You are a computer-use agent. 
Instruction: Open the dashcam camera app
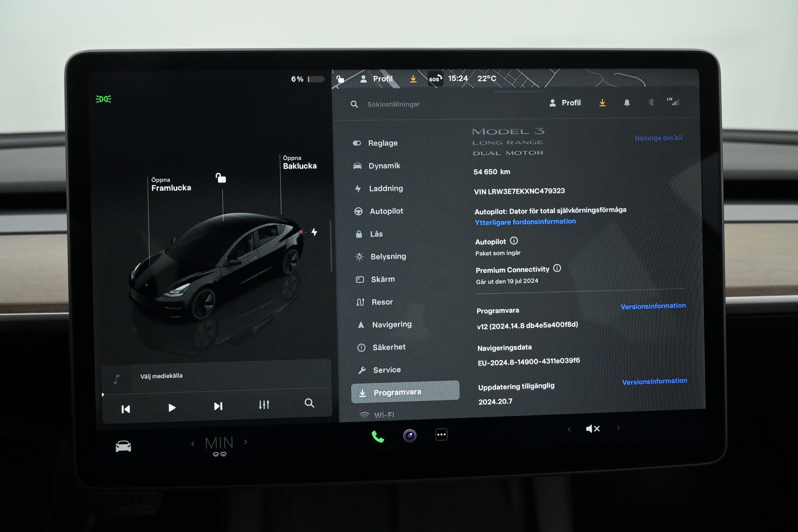pos(410,435)
